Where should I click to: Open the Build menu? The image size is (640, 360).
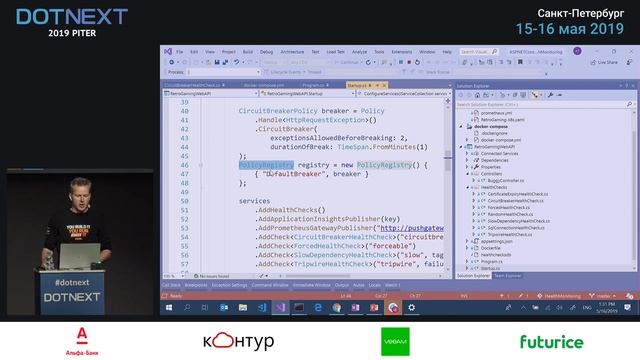[x=248, y=52]
